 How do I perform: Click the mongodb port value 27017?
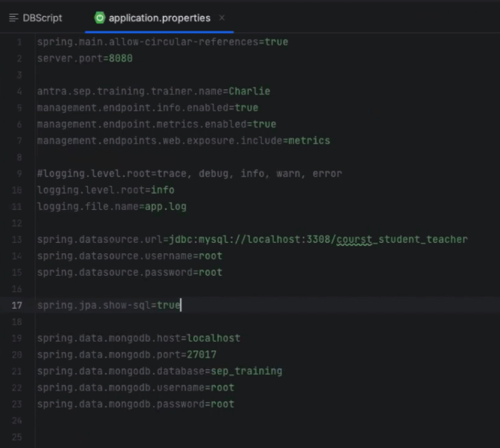[x=201, y=355]
